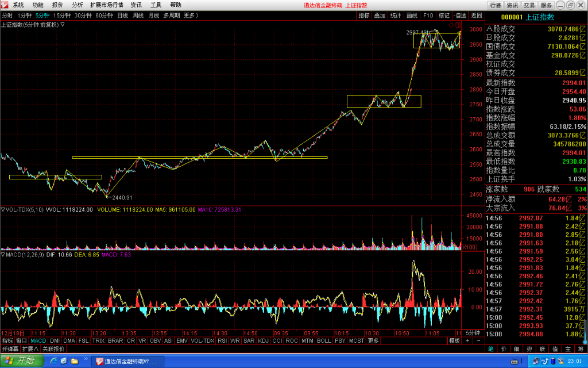Click the TDX app logo icon
This screenshot has width=588, height=368.
click(x=4, y=5)
